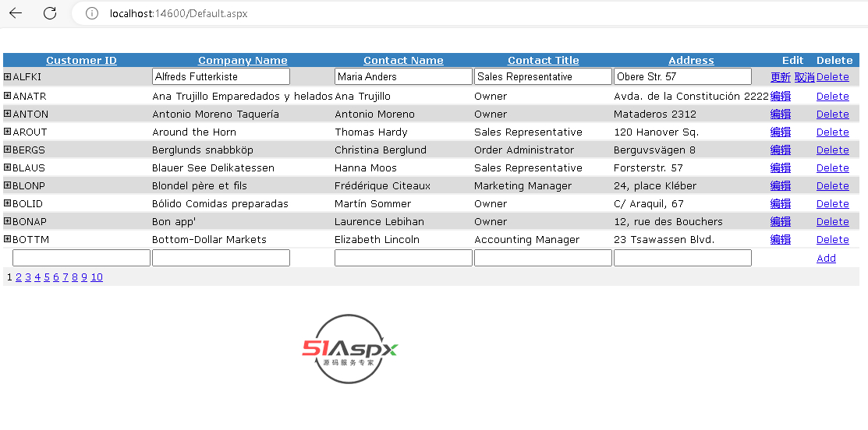Image resolution: width=868 pixels, height=430 pixels.
Task: Sort by Company Name column header
Action: click(243, 60)
